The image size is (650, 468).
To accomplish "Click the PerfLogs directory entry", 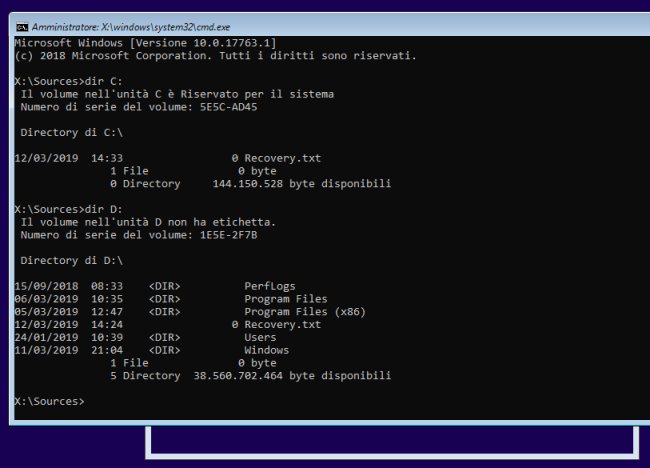I will tap(270, 286).
